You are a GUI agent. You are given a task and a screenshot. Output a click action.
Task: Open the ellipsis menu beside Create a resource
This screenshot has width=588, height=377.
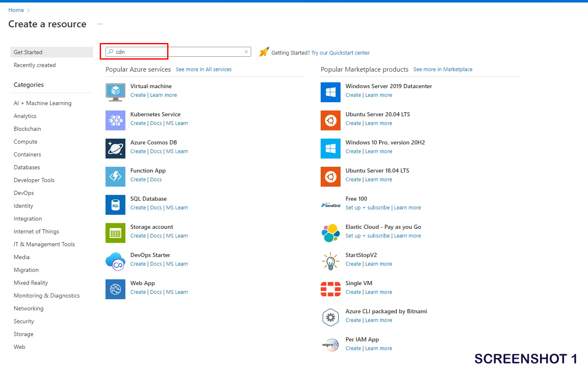pos(100,24)
